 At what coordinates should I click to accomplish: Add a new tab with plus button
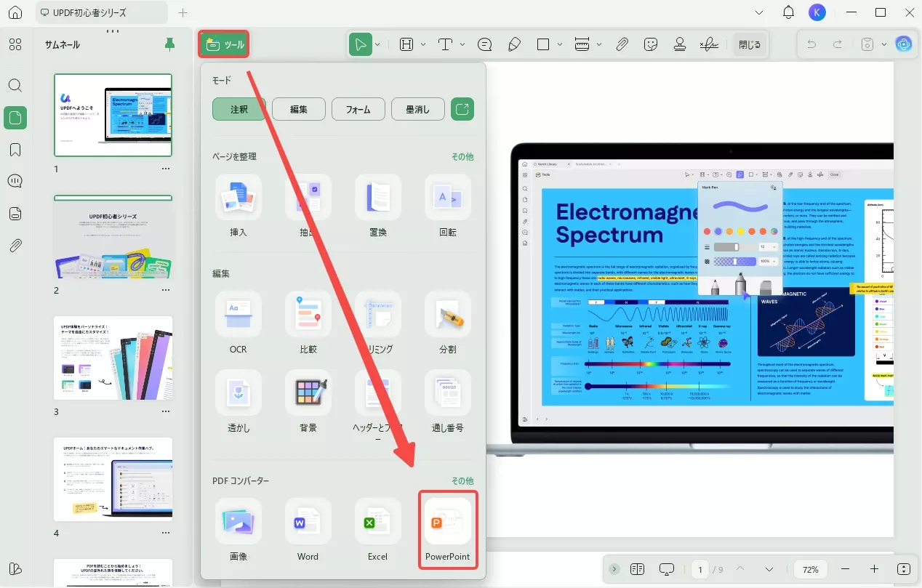[x=183, y=12]
